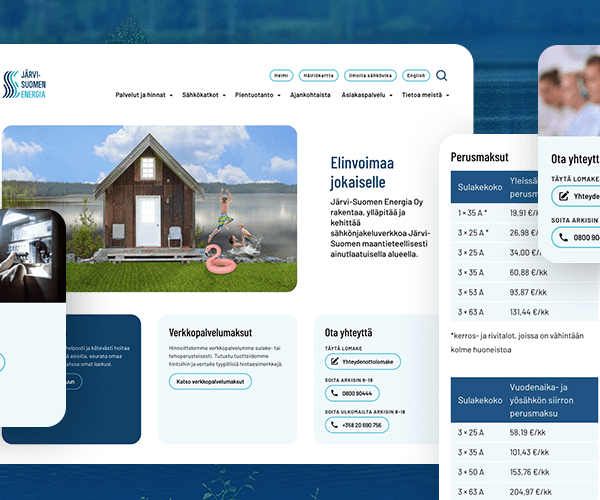Expand the arrow next to Palvelut ja hinnat
This screenshot has height=500, width=600.
coord(171,95)
